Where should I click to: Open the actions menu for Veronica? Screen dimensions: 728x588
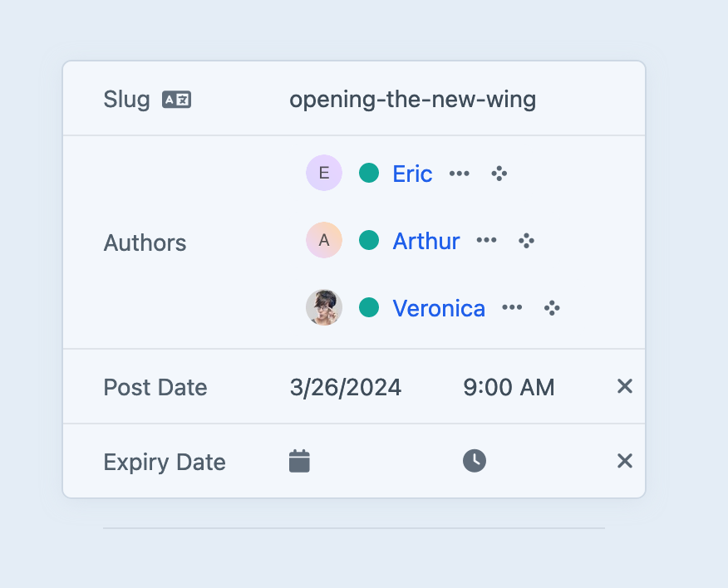pos(512,308)
